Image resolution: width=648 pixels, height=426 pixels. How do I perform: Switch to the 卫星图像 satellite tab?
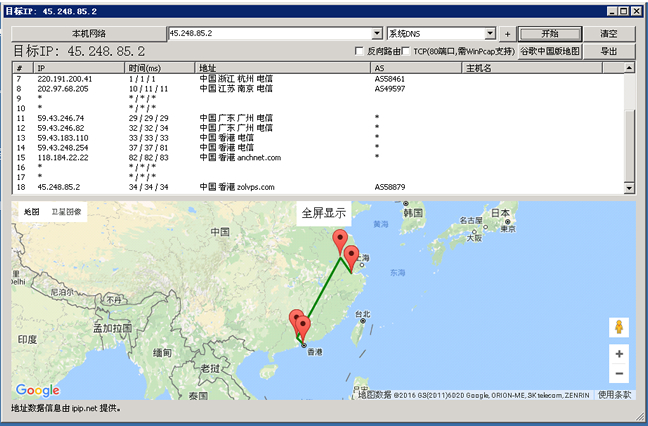[x=68, y=212]
